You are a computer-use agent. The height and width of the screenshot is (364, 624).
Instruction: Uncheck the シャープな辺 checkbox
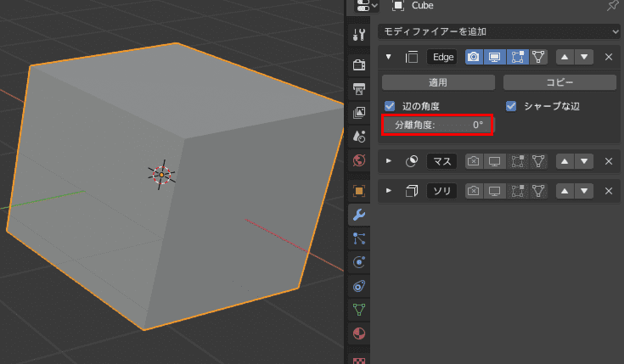click(511, 106)
